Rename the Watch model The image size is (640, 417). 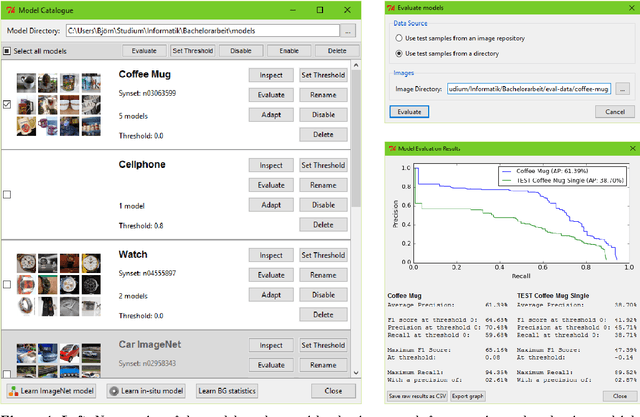point(323,275)
